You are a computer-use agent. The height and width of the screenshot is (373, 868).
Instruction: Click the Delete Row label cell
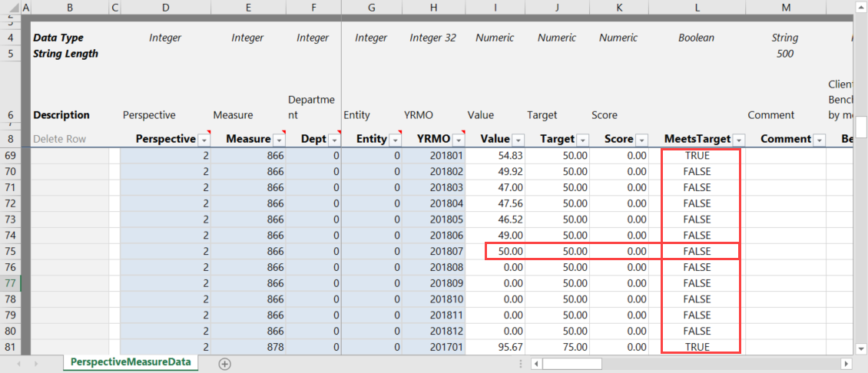70,140
